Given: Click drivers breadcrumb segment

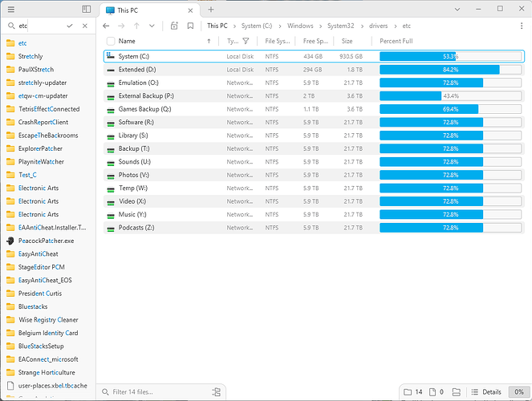Looking at the screenshot, I should [x=378, y=26].
